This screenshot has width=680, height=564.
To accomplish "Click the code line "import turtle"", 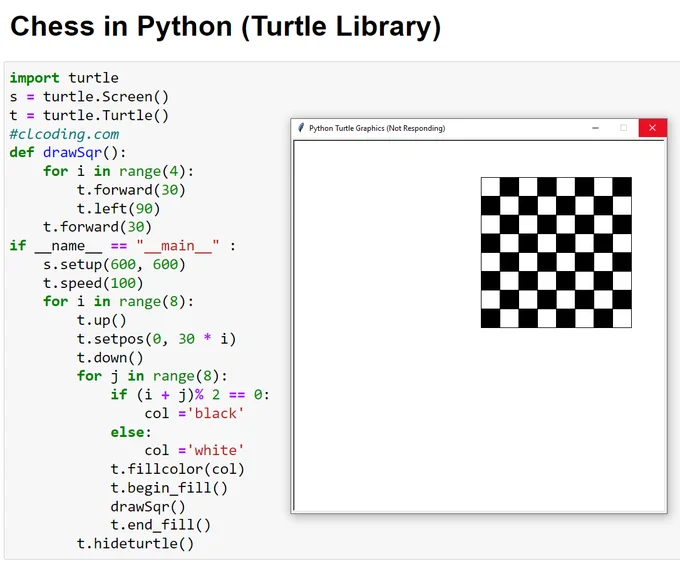I will coord(64,78).
